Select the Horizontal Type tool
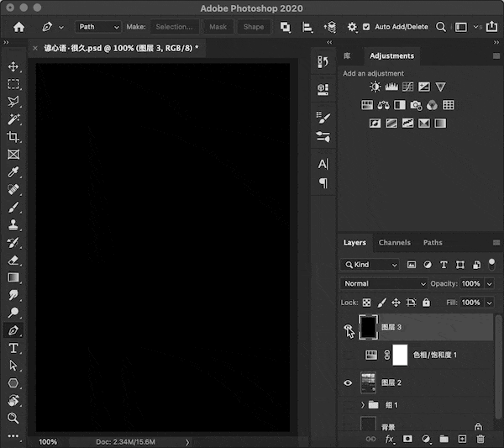Image resolution: width=504 pixels, height=448 pixels. [13, 348]
